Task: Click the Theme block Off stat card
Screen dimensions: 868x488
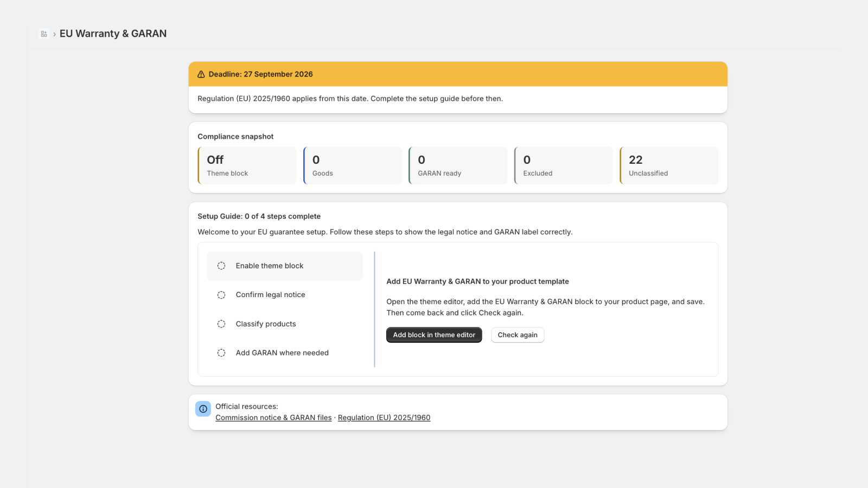Action: click(x=247, y=165)
